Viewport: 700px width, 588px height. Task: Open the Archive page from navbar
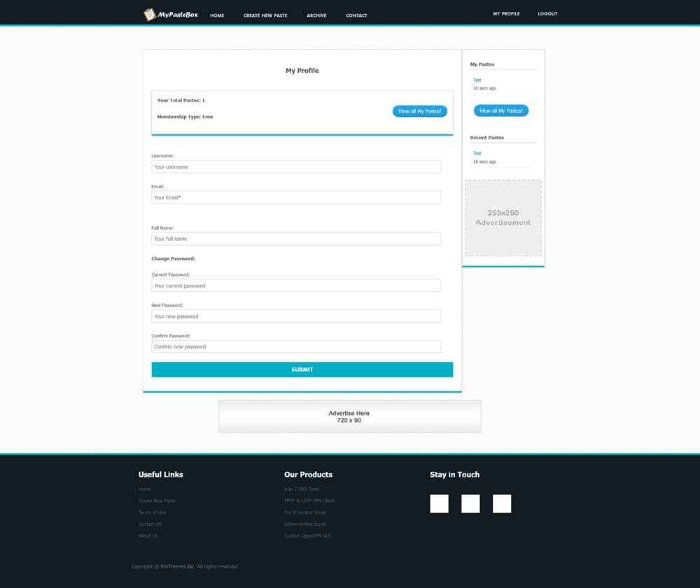(x=316, y=15)
